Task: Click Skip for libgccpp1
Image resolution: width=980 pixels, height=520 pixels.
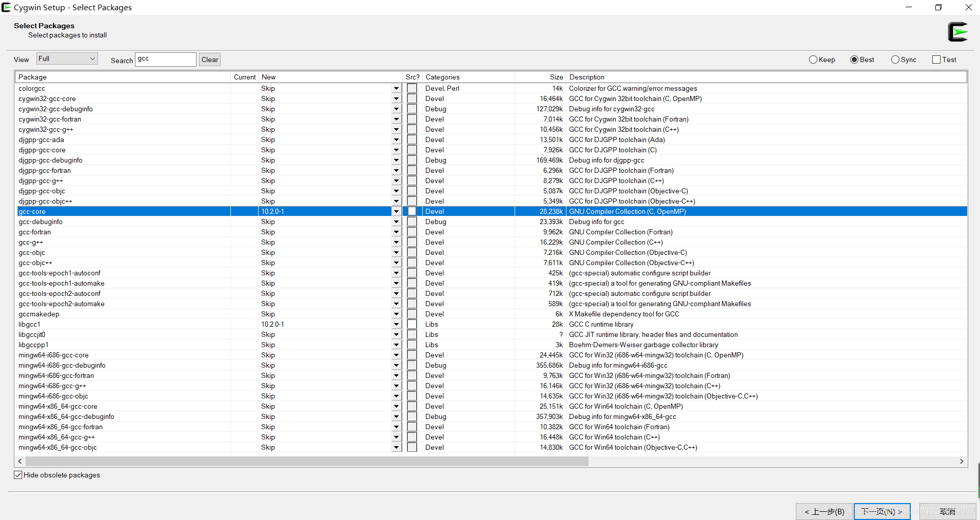Action: [268, 345]
